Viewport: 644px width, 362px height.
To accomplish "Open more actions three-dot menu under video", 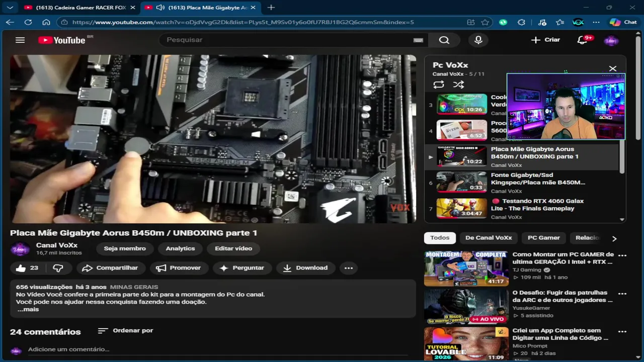I will pyautogui.click(x=349, y=268).
